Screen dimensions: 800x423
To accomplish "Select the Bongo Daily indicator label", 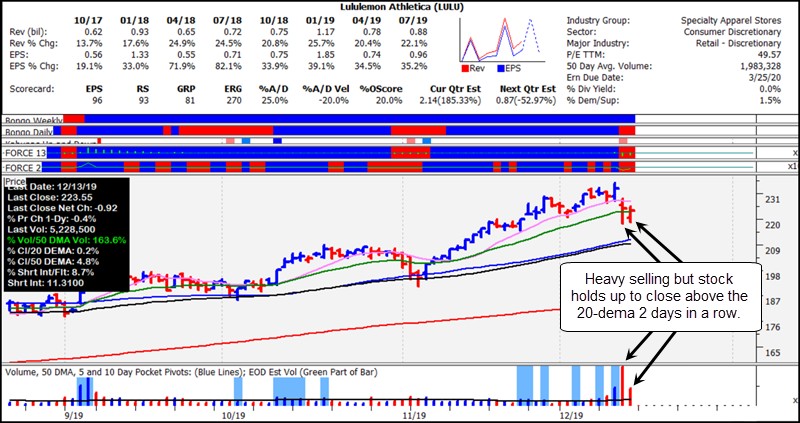I will pyautogui.click(x=29, y=132).
